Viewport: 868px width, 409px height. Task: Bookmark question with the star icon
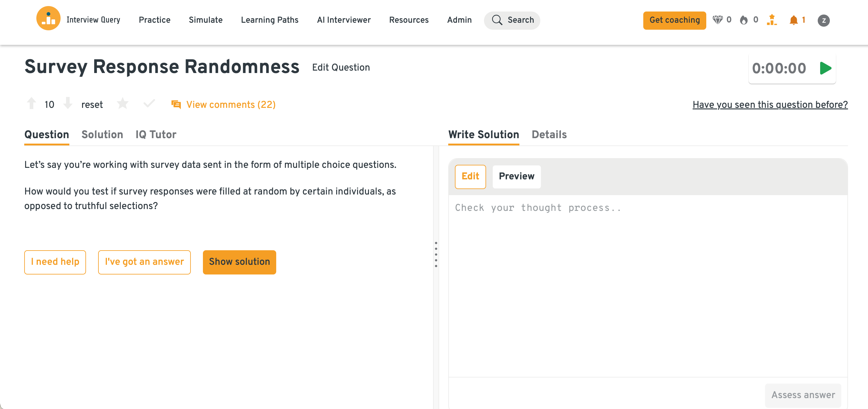coord(123,104)
